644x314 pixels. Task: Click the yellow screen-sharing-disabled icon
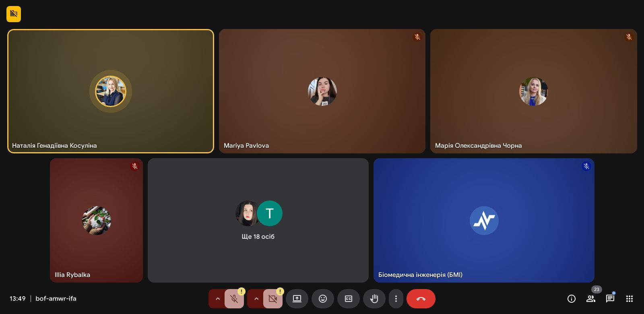(14, 14)
